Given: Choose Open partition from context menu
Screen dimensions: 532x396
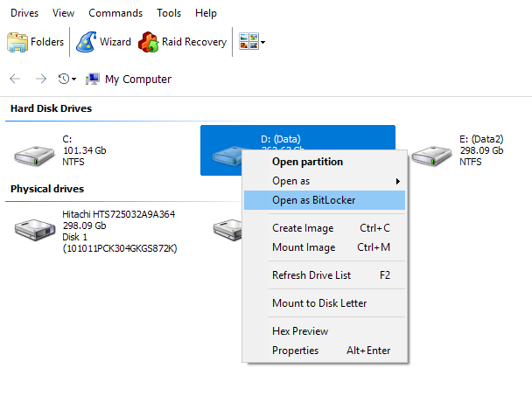Looking at the screenshot, I should tap(325, 162).
